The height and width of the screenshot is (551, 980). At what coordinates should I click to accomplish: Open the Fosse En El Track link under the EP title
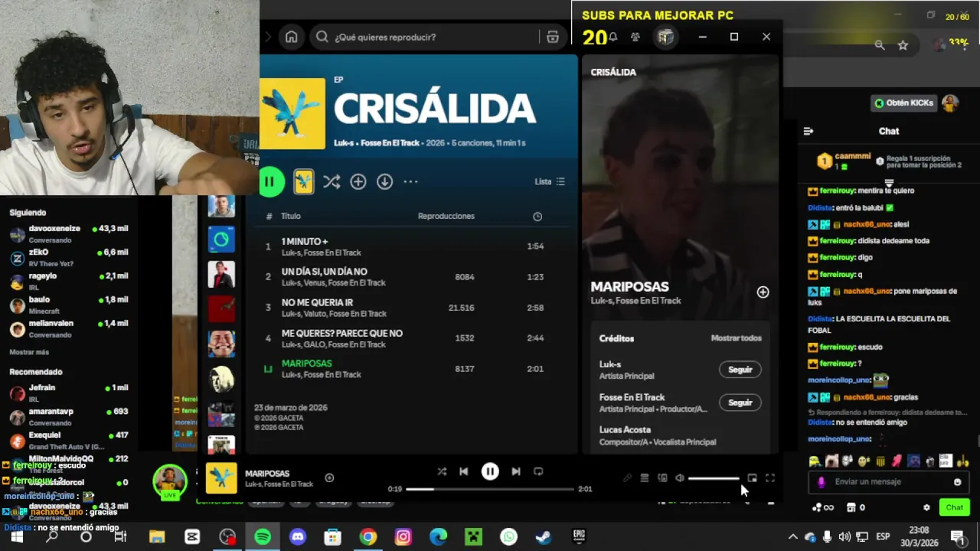[x=390, y=143]
